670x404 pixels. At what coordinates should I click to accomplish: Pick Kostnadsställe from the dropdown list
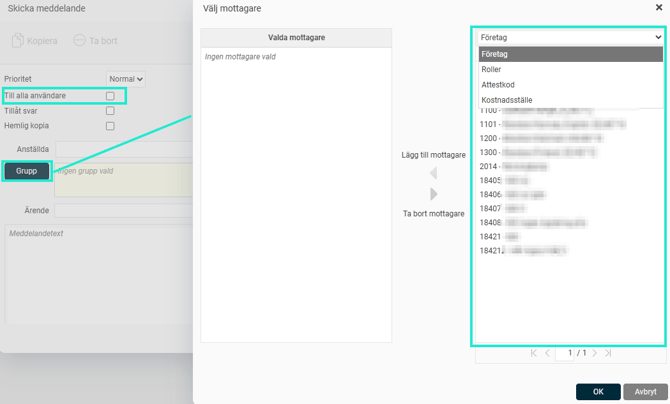(x=506, y=100)
